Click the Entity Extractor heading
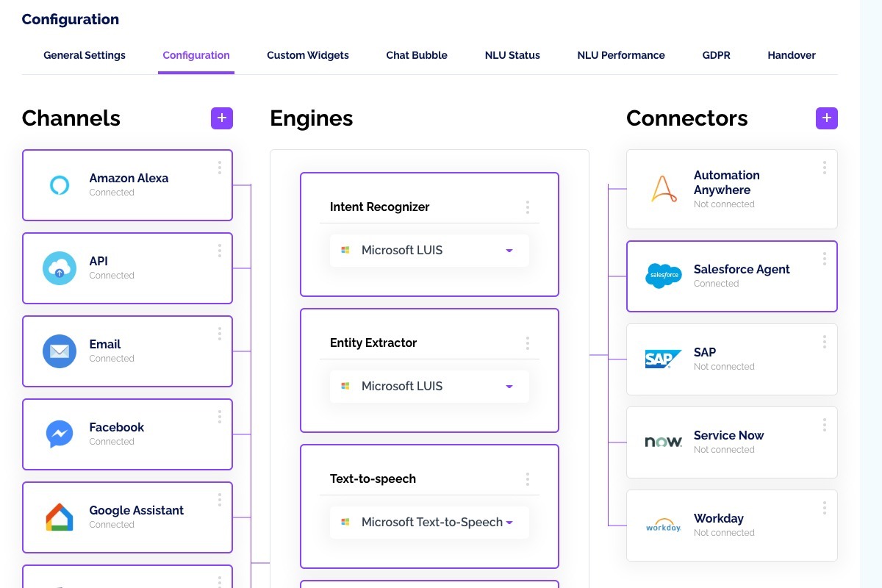882x588 pixels. point(373,343)
